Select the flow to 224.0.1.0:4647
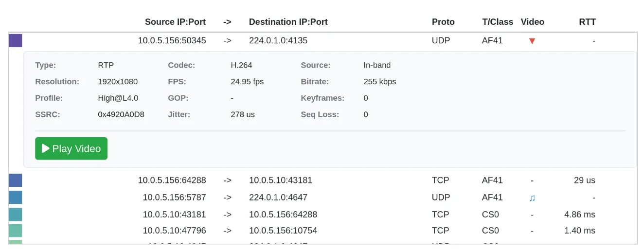This screenshot has width=644, height=251. pyautogui.click(x=278, y=197)
